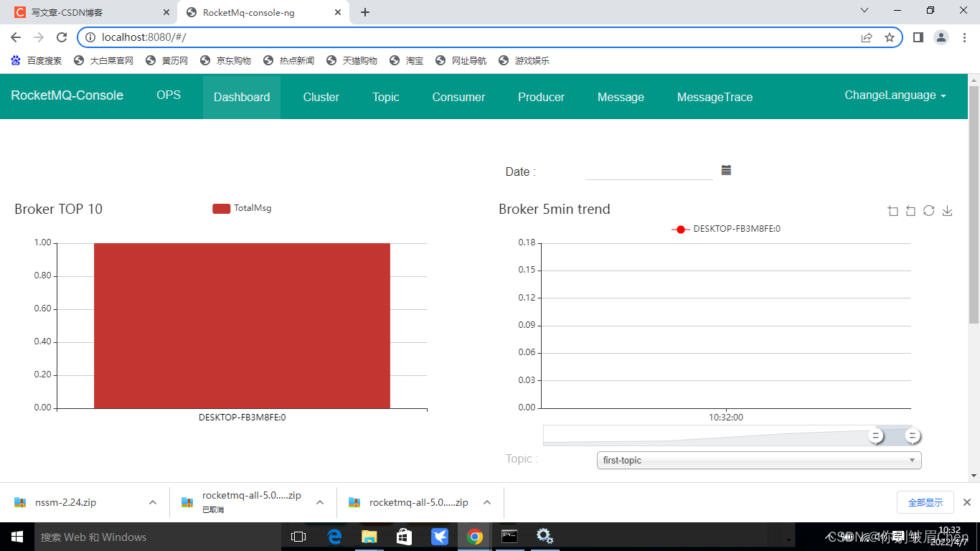Open the Chrome three-dot menu
The width and height of the screenshot is (980, 551).
click(963, 37)
